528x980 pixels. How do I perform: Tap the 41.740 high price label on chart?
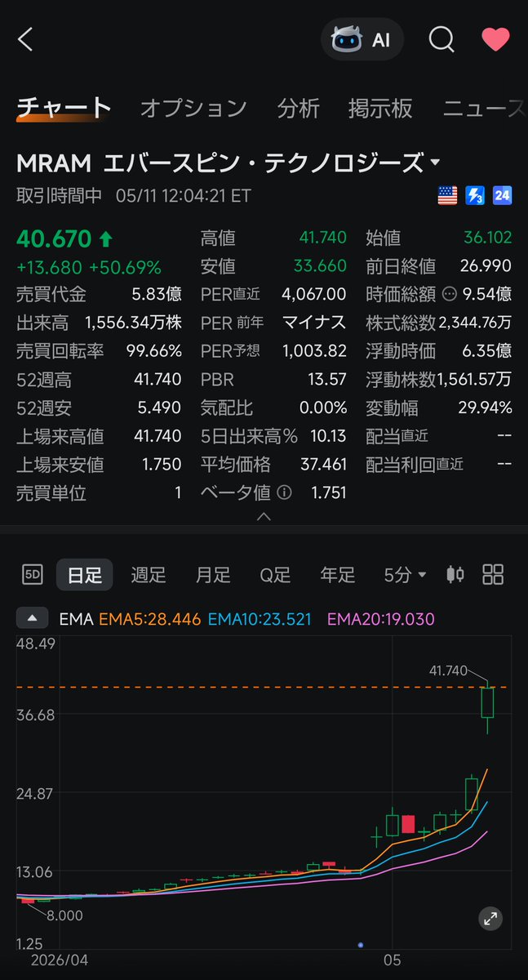448,670
